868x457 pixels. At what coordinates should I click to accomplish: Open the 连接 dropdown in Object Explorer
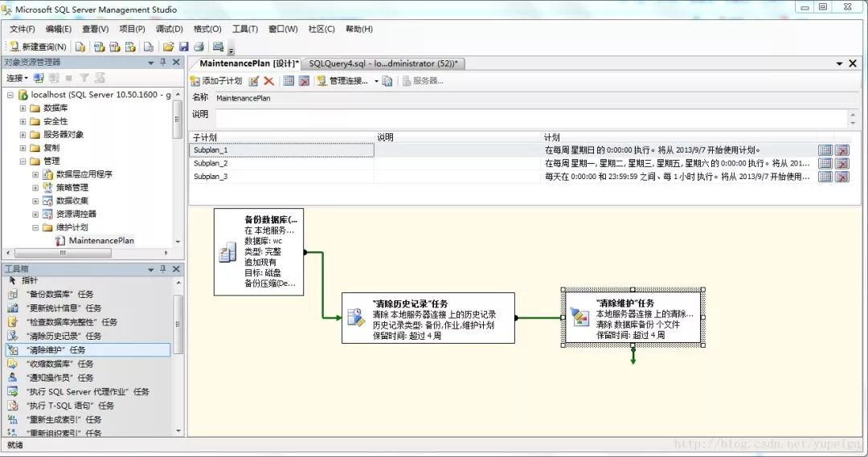[x=17, y=78]
